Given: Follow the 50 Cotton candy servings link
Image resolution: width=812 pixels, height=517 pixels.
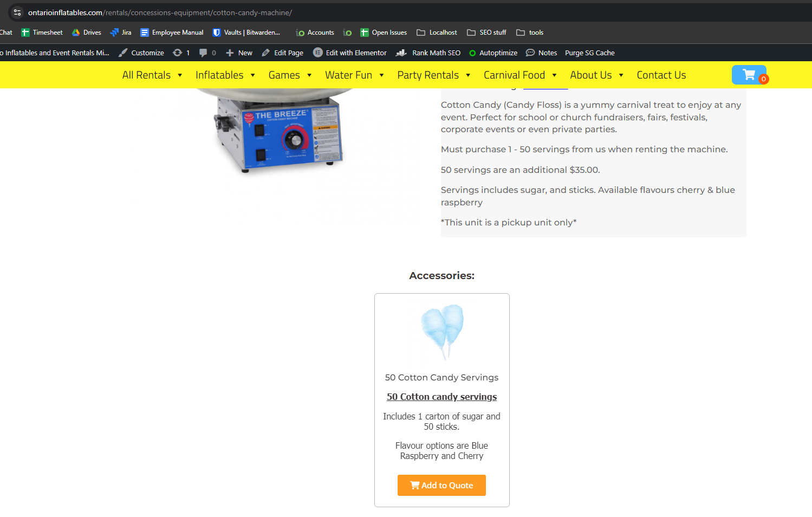Looking at the screenshot, I should pos(441,397).
